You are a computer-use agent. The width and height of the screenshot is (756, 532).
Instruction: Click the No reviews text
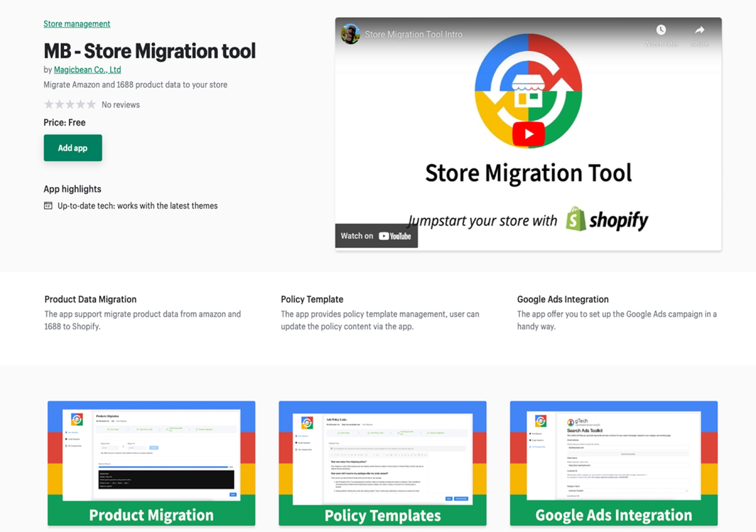click(121, 105)
